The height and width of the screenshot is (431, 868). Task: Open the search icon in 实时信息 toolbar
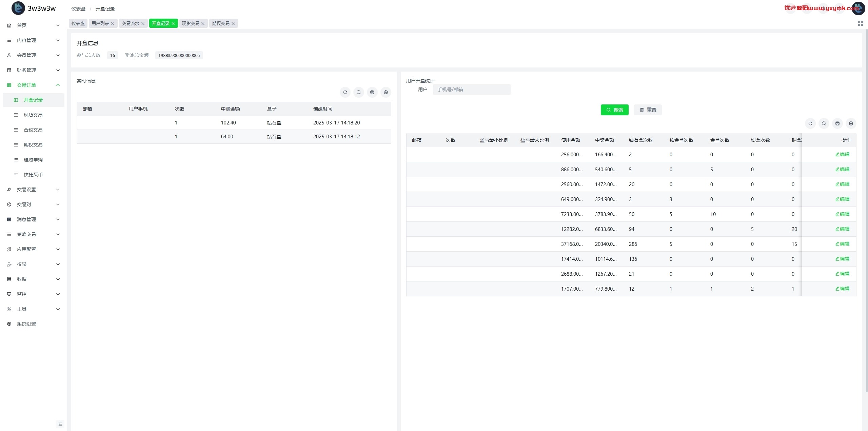tap(358, 92)
